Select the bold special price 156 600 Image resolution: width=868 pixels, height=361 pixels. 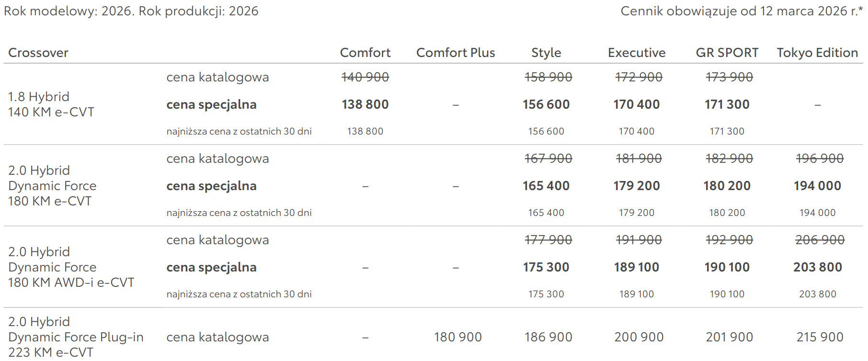[546, 104]
